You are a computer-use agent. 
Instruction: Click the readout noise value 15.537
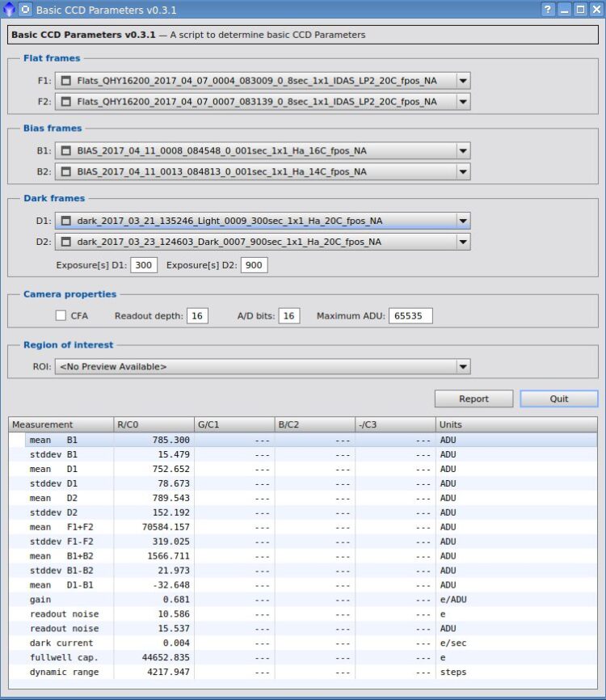174,629
